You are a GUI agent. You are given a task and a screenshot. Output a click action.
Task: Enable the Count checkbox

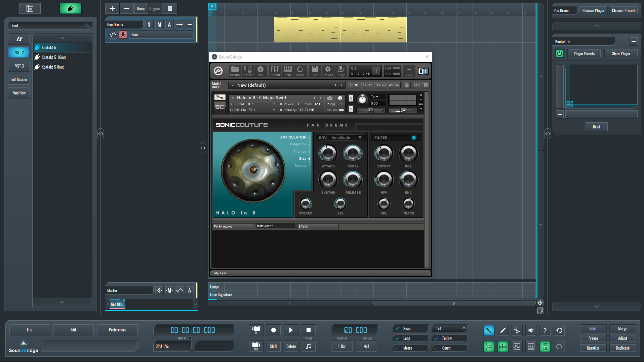pyautogui.click(x=436, y=348)
